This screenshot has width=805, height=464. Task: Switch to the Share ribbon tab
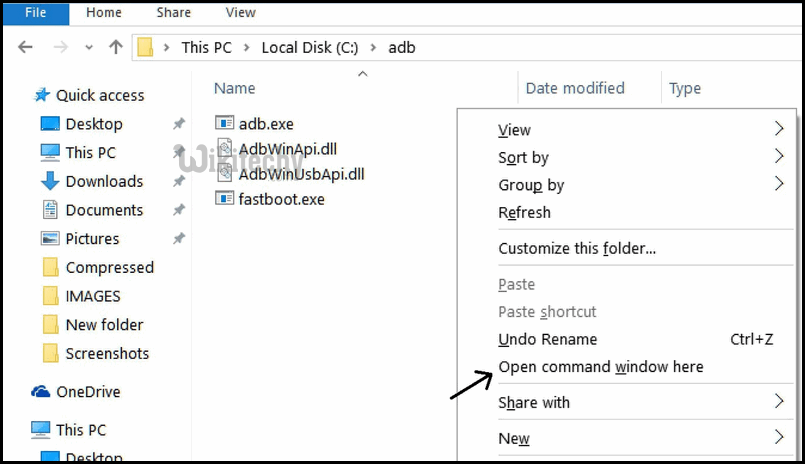(173, 13)
